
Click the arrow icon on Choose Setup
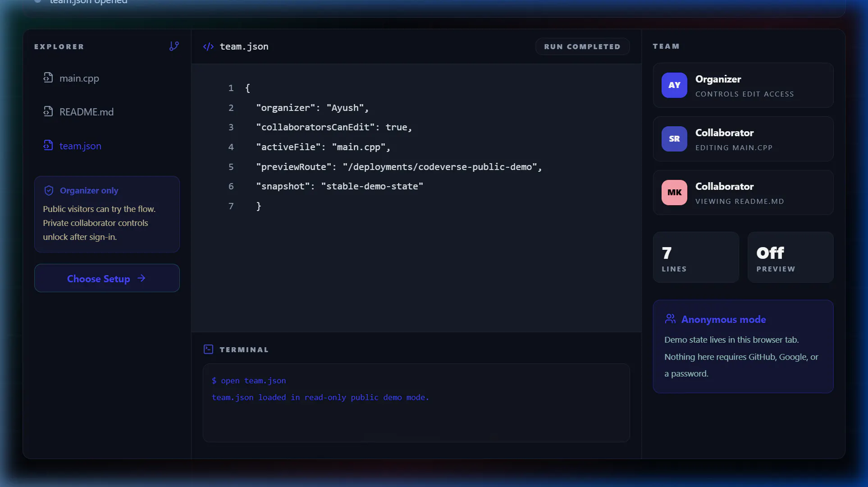point(142,278)
